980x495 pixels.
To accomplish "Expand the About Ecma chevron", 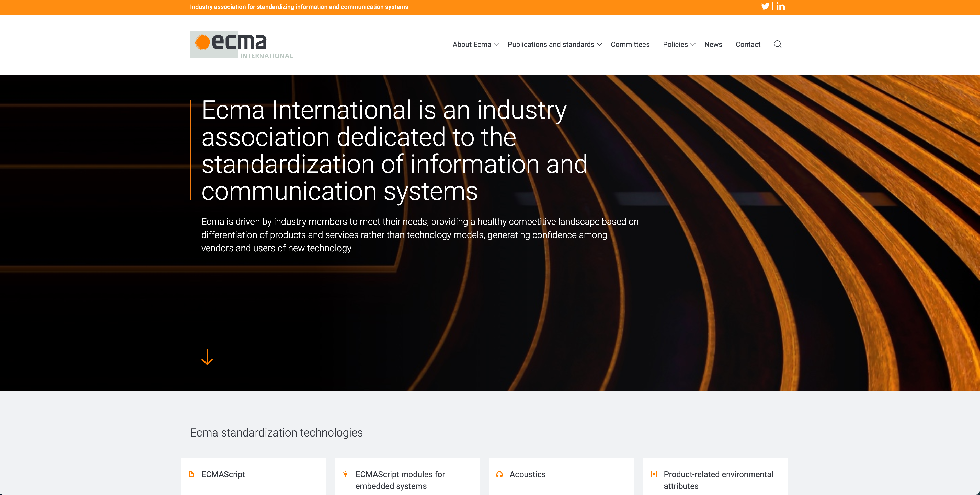I will point(496,45).
